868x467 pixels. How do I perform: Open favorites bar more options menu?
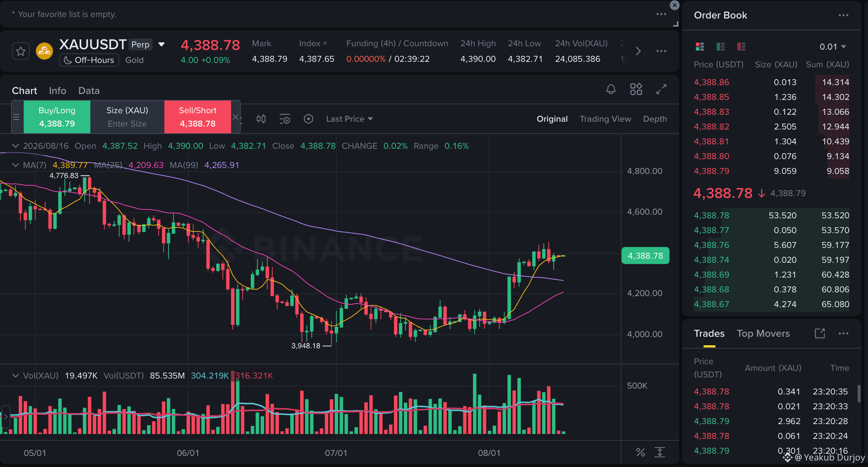[x=661, y=14]
